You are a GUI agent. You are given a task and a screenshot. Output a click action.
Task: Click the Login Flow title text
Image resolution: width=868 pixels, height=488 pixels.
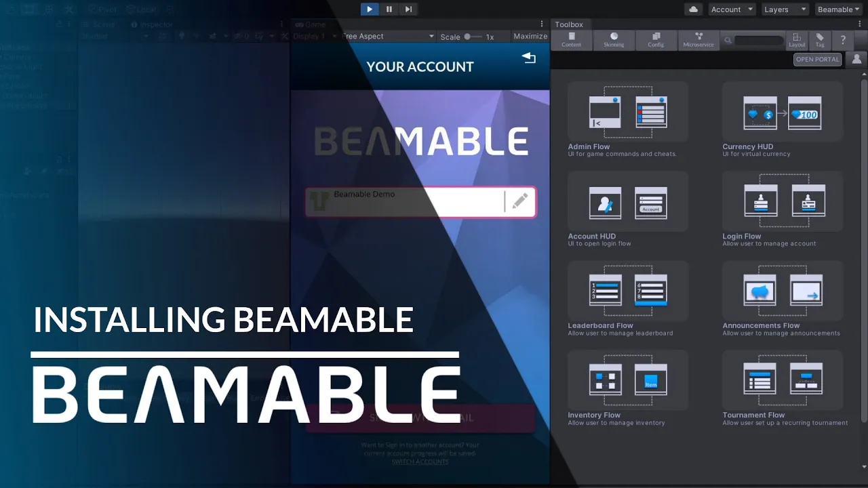click(742, 236)
